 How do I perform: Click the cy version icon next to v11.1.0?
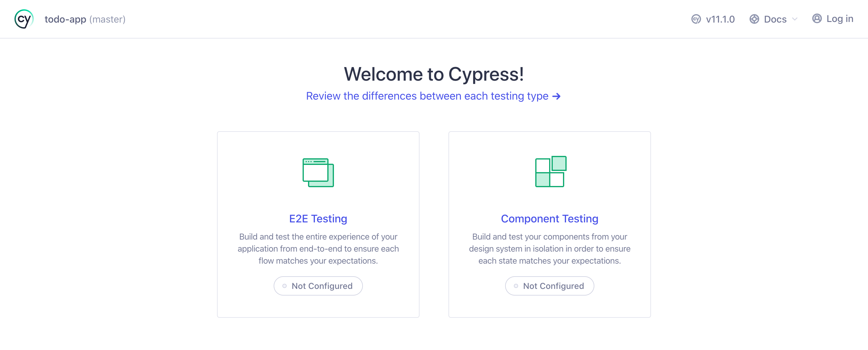pyautogui.click(x=696, y=19)
